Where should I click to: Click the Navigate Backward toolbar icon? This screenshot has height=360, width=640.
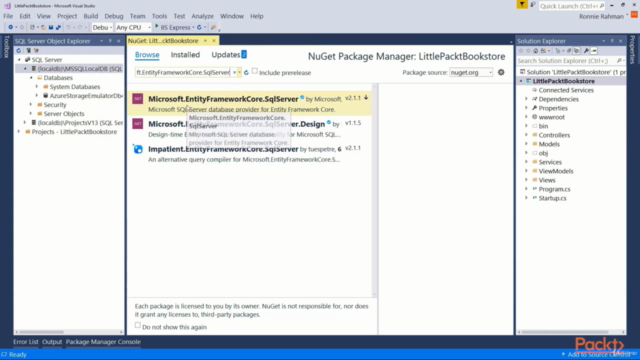point(11,27)
